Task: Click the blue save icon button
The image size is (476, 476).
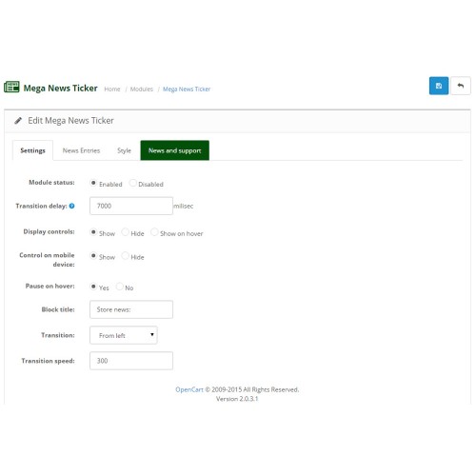Action: point(439,86)
